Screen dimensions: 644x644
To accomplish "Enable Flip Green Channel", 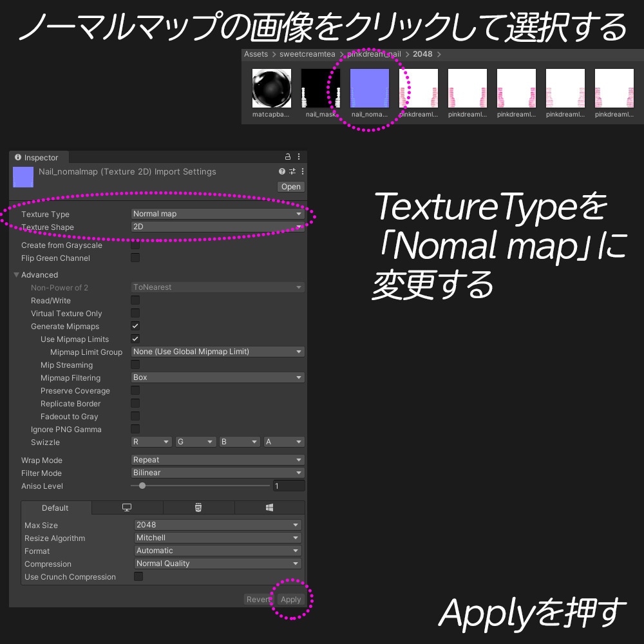I will coord(135,257).
